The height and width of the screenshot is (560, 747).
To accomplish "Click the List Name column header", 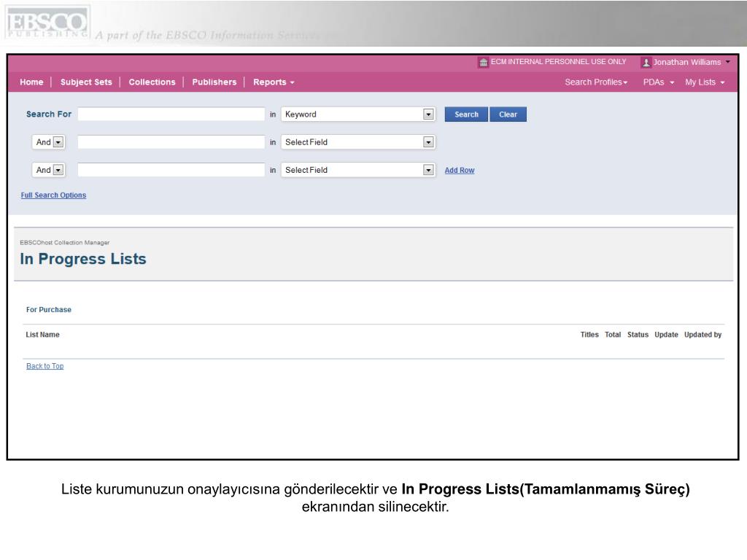I will (x=42, y=335).
